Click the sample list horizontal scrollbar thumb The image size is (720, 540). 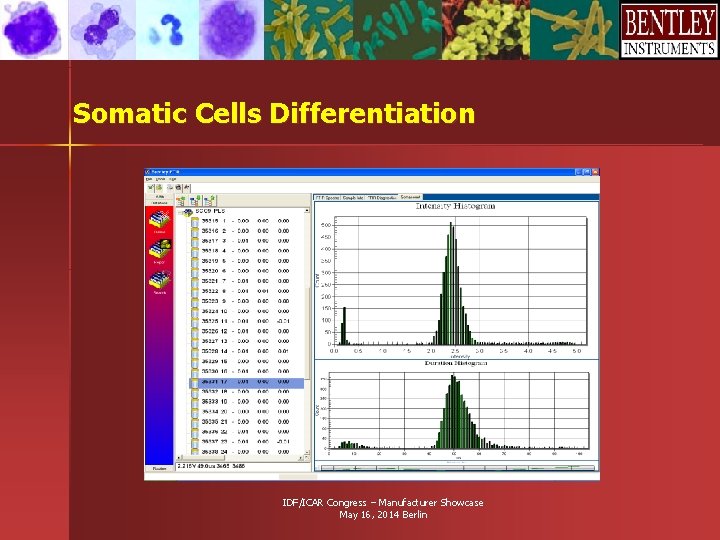[202, 458]
